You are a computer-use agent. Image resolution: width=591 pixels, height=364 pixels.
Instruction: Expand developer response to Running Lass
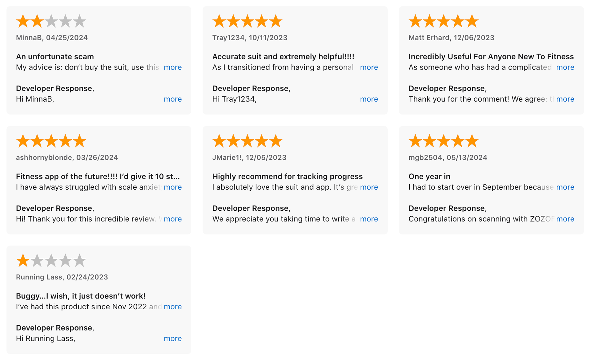pyautogui.click(x=173, y=338)
